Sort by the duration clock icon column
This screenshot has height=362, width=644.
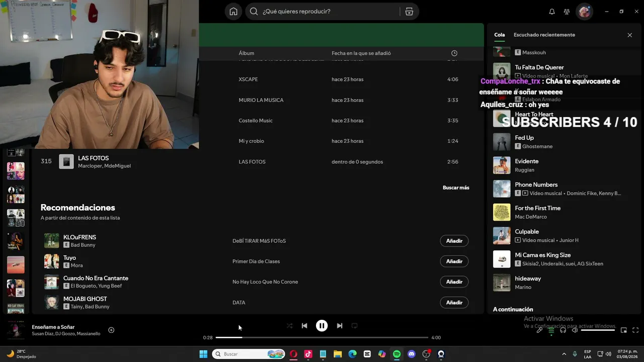454,53
